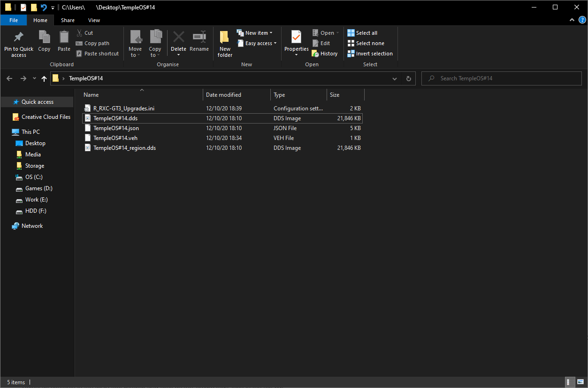Screen dimensions: 588x388
Task: Expand address bar previous locations dropdown
Action: tap(394, 78)
